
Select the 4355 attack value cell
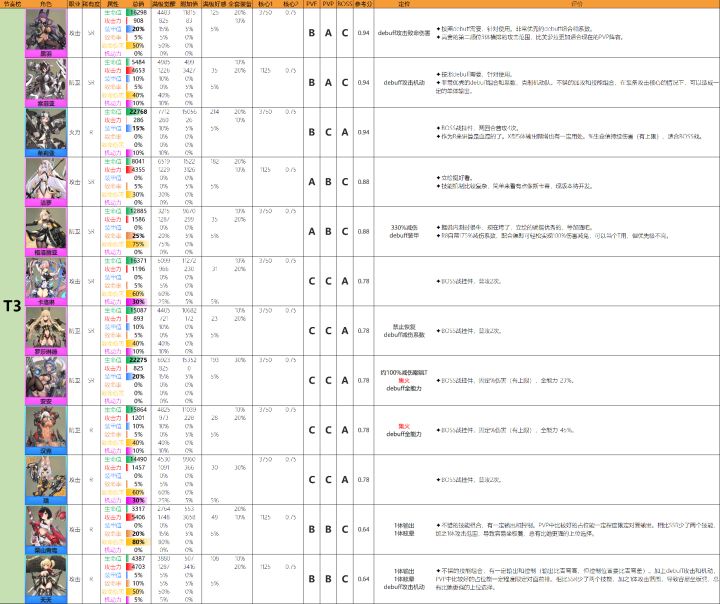click(138, 169)
